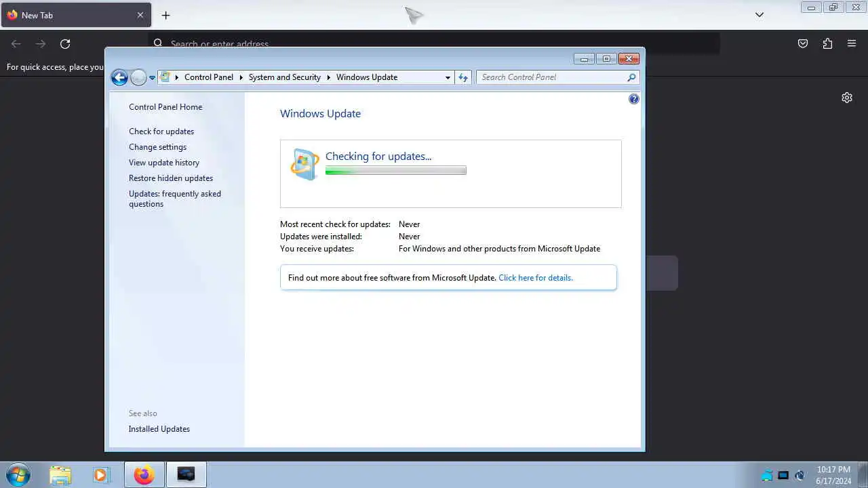Click the Control Panel search magnifier icon

pyautogui.click(x=631, y=77)
